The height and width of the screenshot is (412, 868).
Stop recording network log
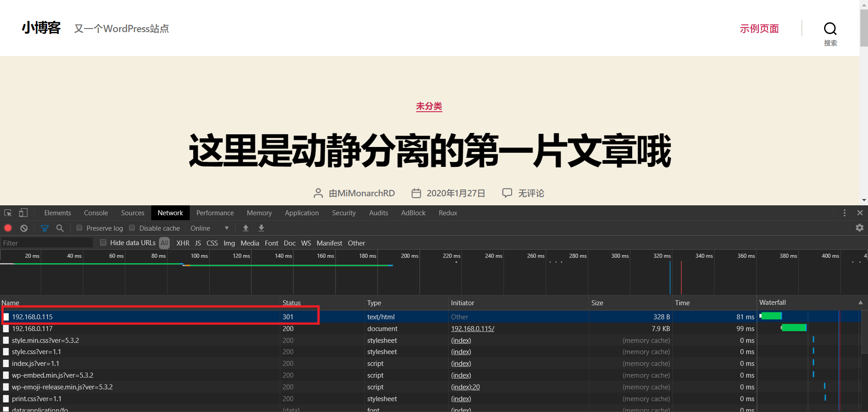pos(8,228)
